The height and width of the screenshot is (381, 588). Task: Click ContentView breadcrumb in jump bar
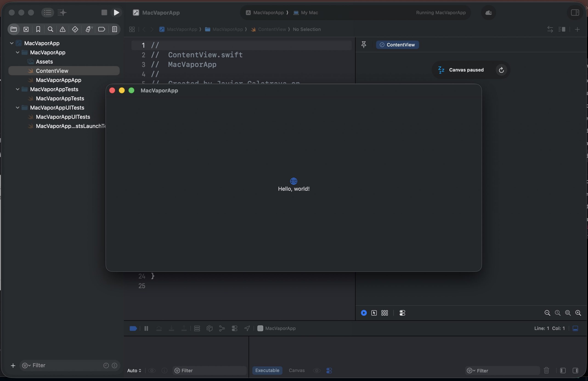pos(269,29)
